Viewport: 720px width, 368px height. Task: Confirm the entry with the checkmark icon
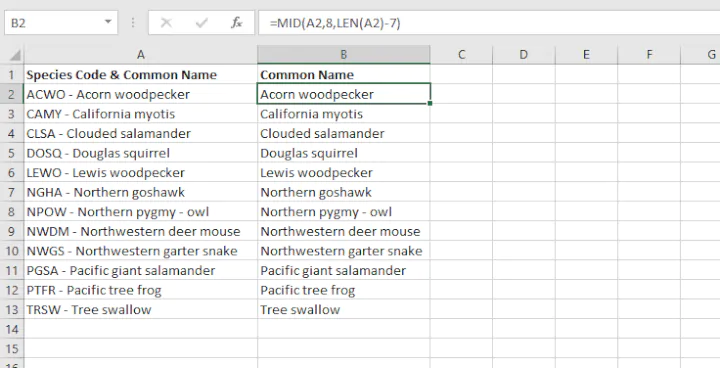pos(202,23)
